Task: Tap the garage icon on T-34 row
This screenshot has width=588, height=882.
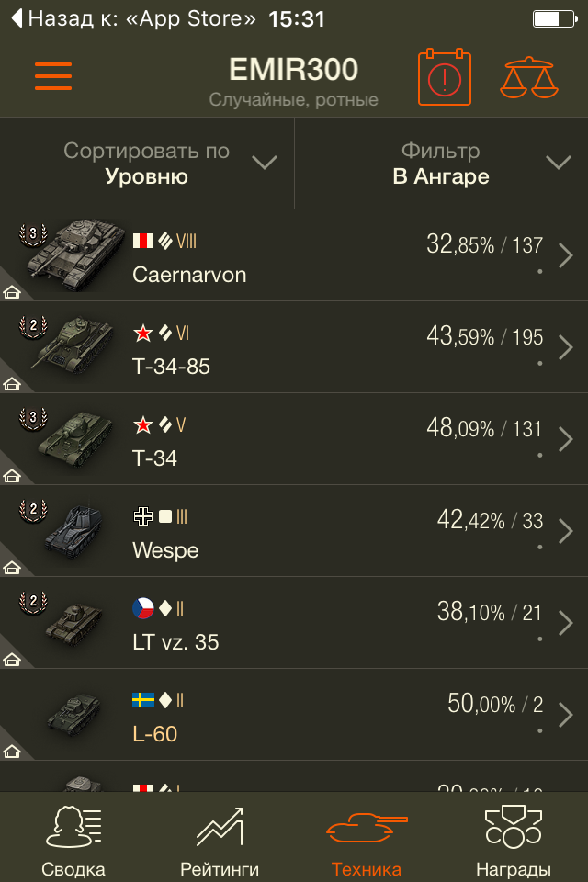Action: pyautogui.click(x=13, y=476)
